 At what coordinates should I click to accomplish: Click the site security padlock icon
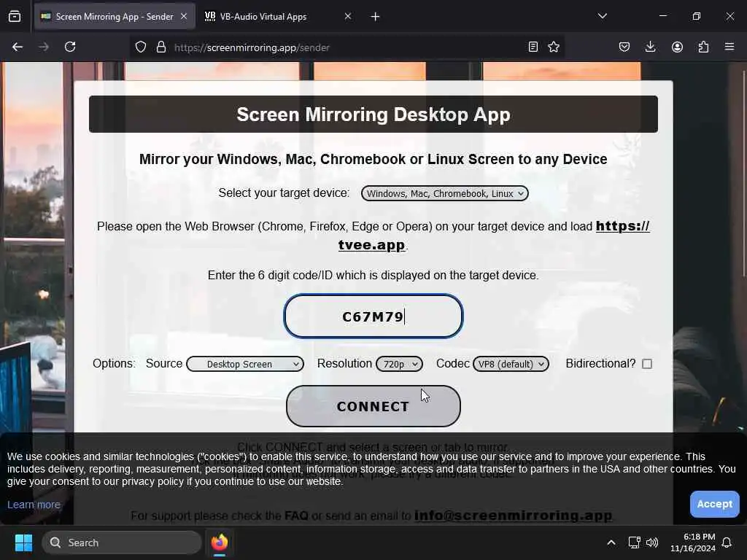161,47
